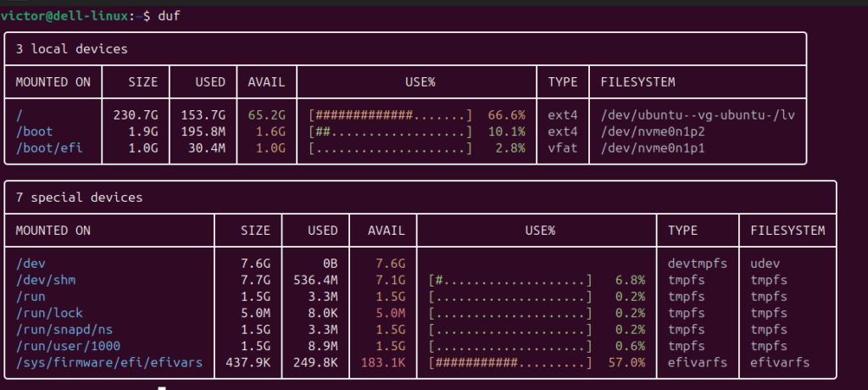Screen dimensions: 868x390
Task: Select the devtmpfs type value
Action: pyautogui.click(x=698, y=264)
